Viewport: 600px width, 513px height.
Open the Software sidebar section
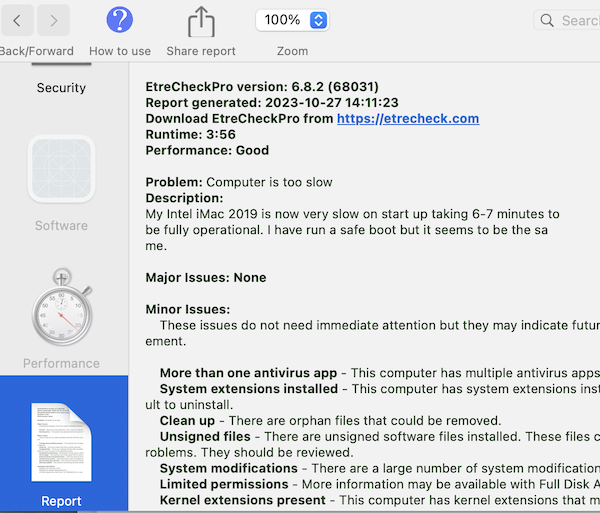[61, 169]
